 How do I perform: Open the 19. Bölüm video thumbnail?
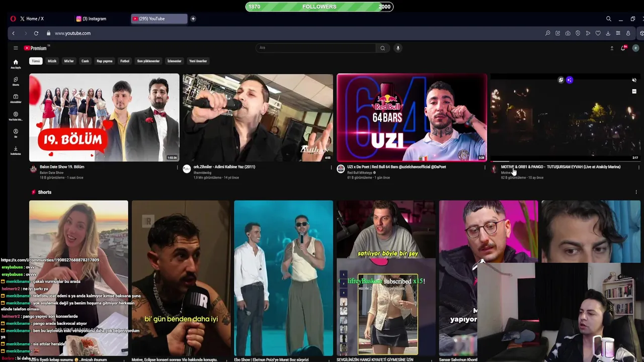pyautogui.click(x=104, y=118)
